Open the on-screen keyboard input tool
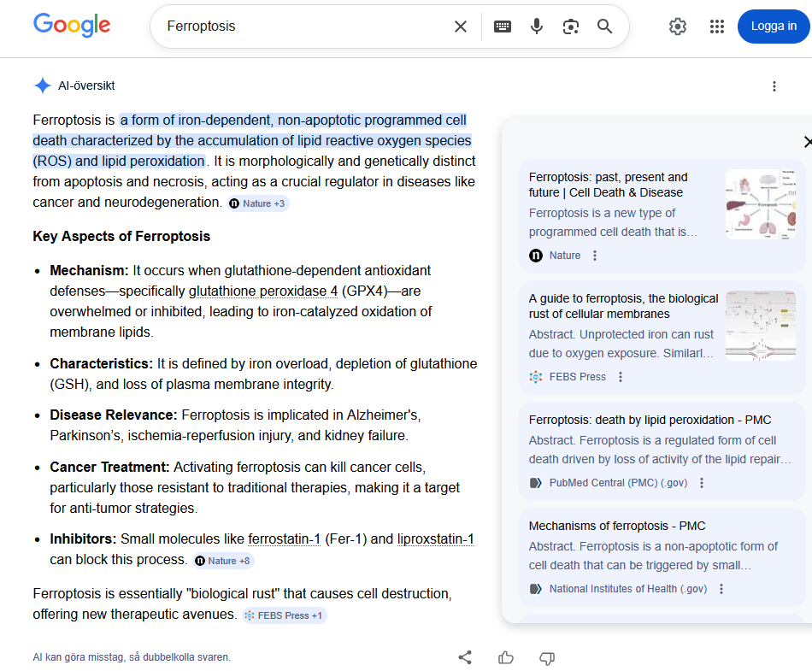 (x=503, y=26)
